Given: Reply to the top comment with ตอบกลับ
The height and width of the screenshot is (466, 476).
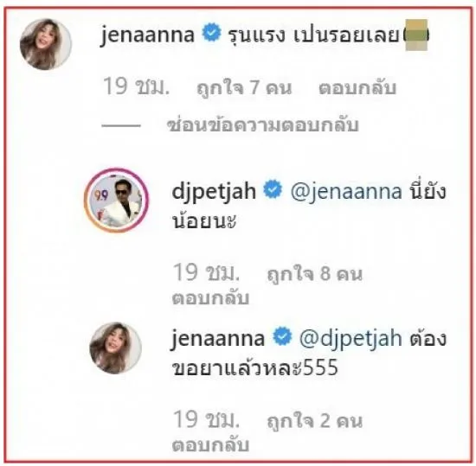Looking at the screenshot, I should (357, 87).
